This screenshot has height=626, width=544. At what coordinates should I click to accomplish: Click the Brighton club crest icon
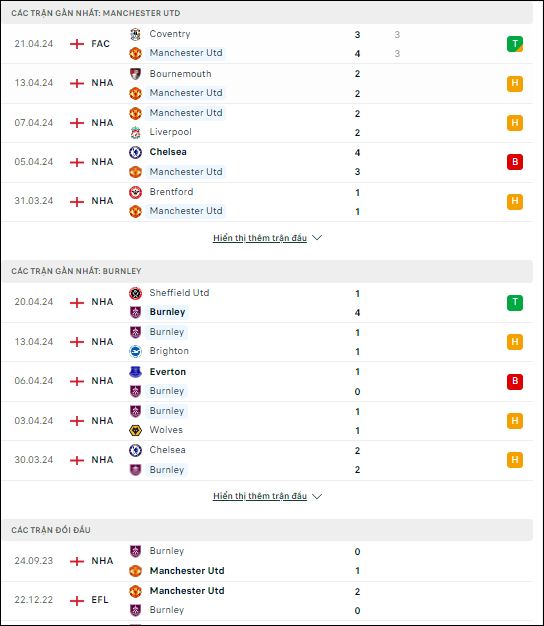point(135,351)
